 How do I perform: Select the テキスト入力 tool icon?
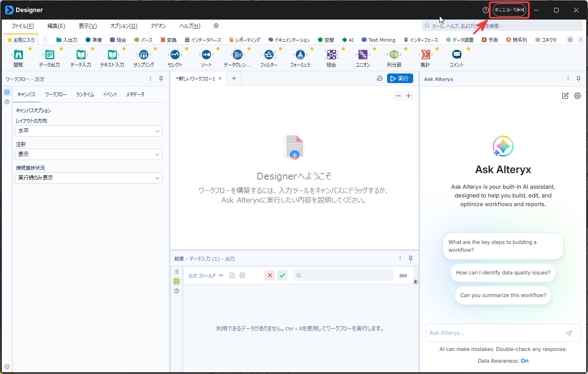112,55
